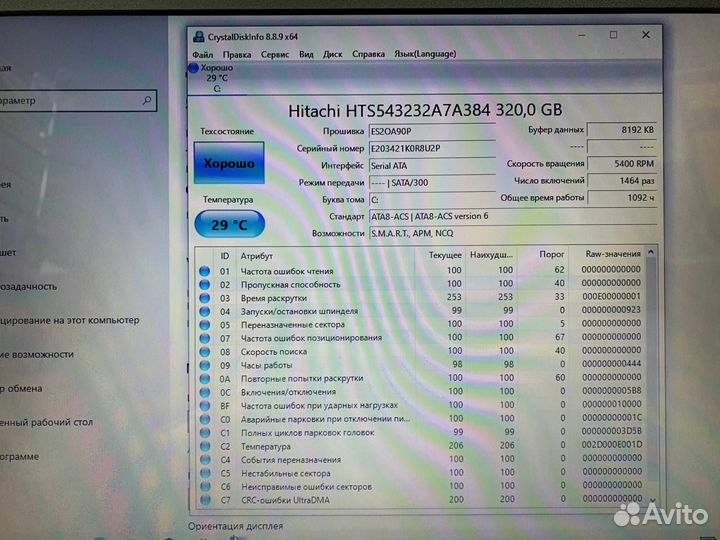Viewport: 720px width, 540px height.
Task: Click status icon for 02 Пропускная способность
Action: click(204, 285)
